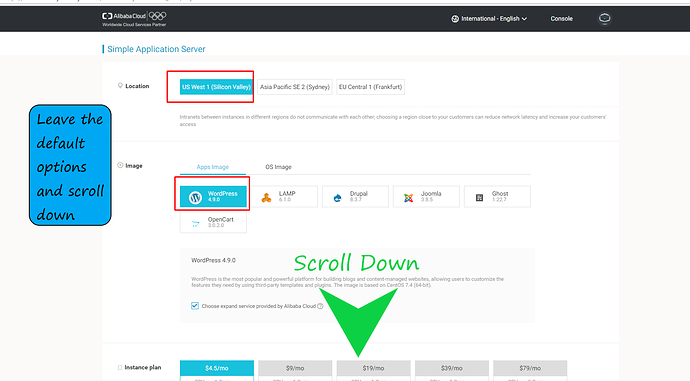Click the Drupal logo icon
The height and width of the screenshot is (381, 690).
[x=338, y=198]
